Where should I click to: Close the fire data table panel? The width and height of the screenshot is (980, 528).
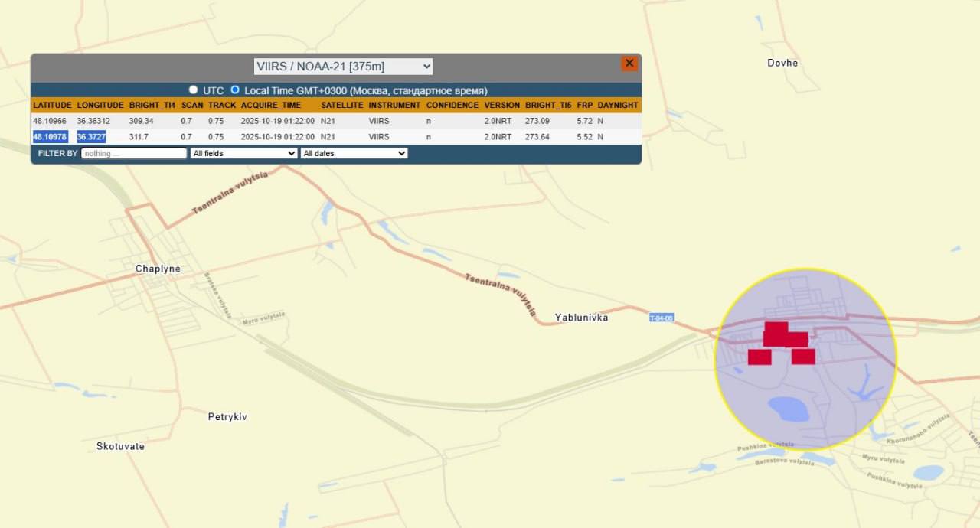click(629, 64)
